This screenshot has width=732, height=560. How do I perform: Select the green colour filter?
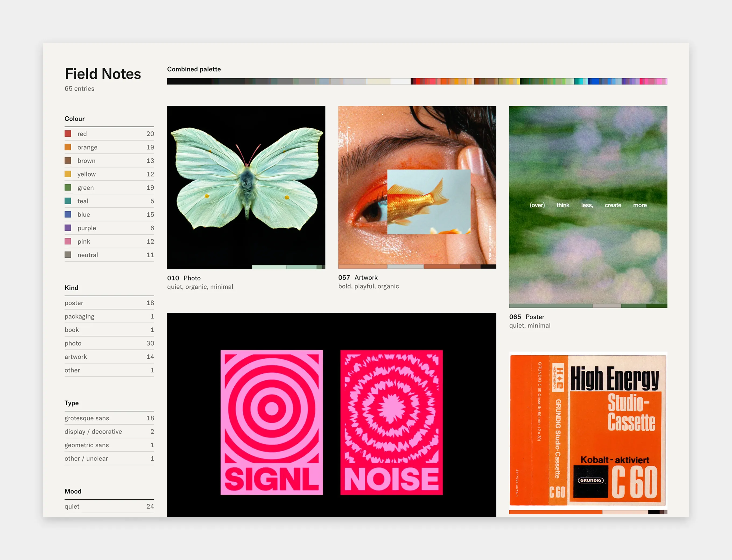109,188
